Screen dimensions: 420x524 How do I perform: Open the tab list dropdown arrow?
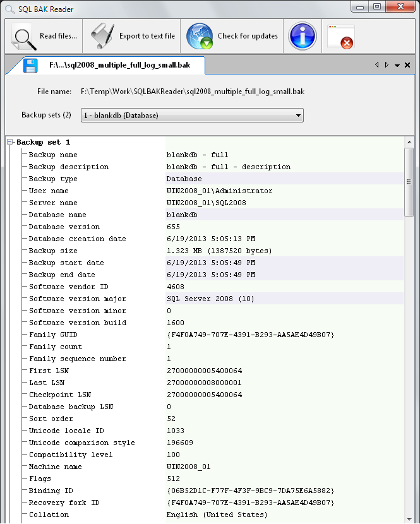pyautogui.click(x=397, y=65)
